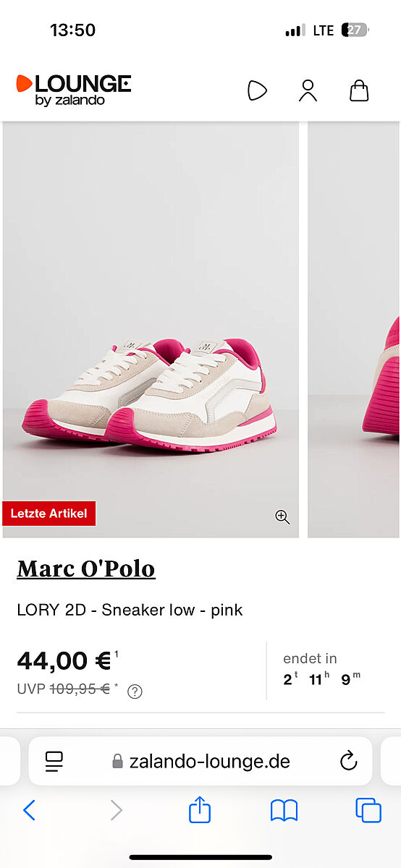Screen dimensions: 401x868
Task: Tap the 44,00 € sale price
Action: 64,660
